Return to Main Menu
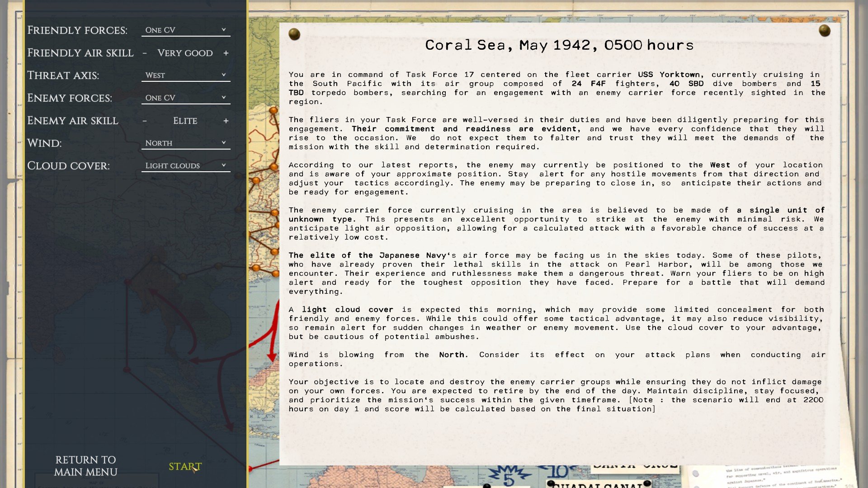 click(85, 466)
